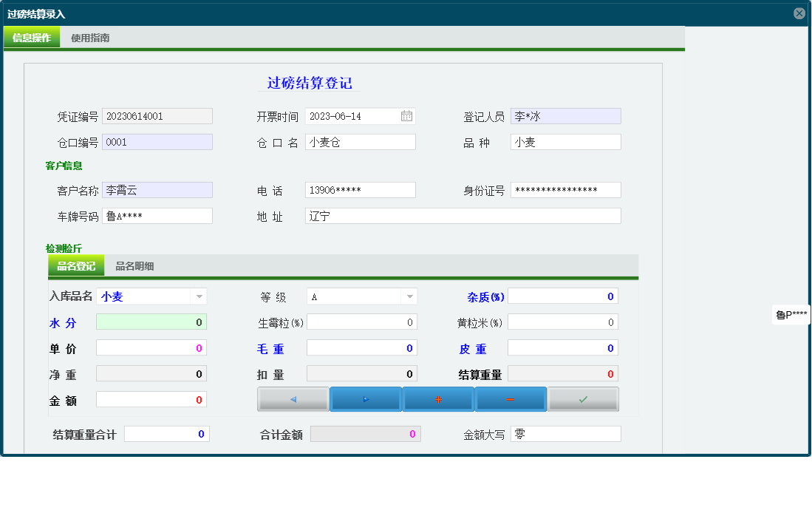Click the 毛重 gross weight field
Image resolution: width=812 pixels, height=530 pixels.
[362, 347]
